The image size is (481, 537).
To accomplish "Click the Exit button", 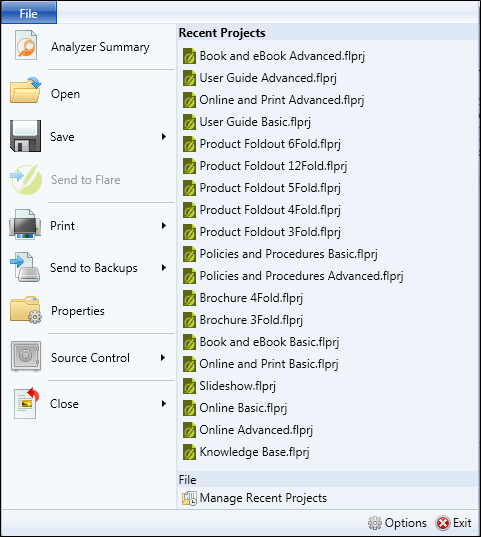I will pos(454,523).
